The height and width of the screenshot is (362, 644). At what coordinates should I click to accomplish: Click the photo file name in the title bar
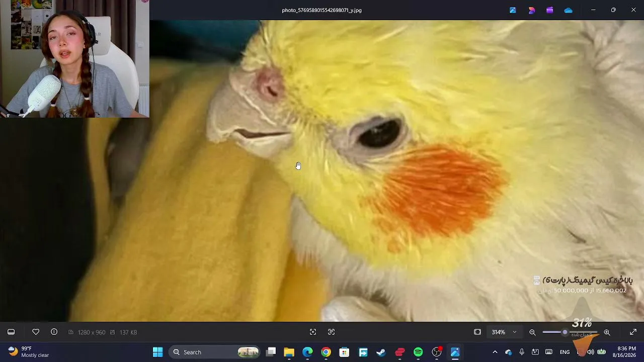pos(321,10)
